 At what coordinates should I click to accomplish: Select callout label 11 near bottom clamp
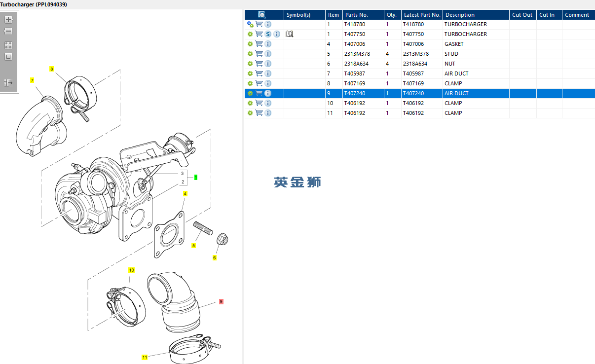click(x=145, y=357)
